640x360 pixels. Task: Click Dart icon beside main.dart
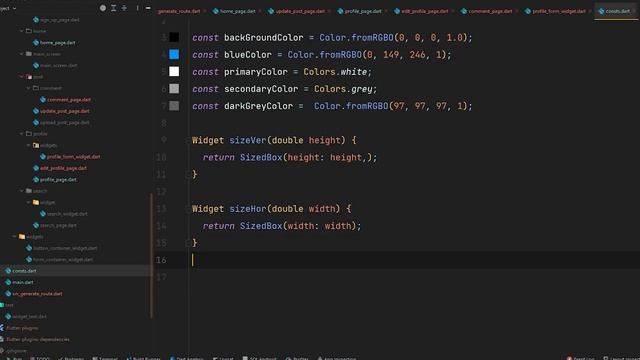click(x=8, y=282)
